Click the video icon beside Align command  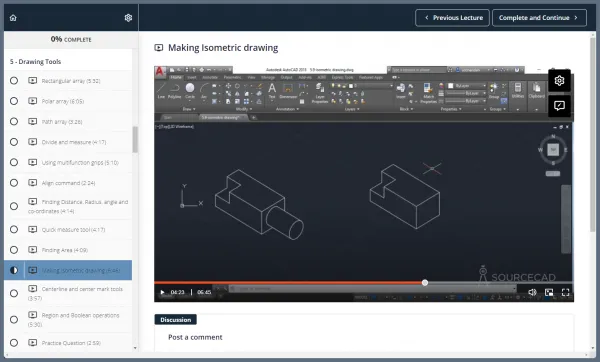click(x=33, y=183)
